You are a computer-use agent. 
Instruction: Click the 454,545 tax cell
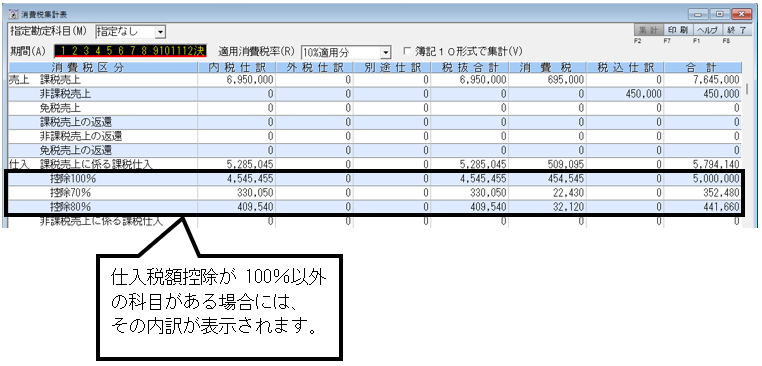click(x=548, y=179)
